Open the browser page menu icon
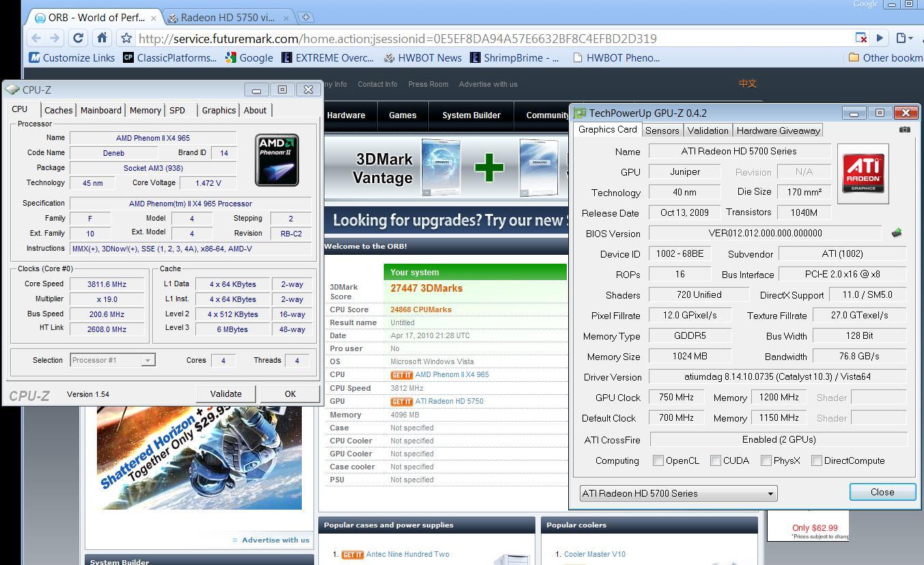Screen dimensions: 924x565 point(904,38)
